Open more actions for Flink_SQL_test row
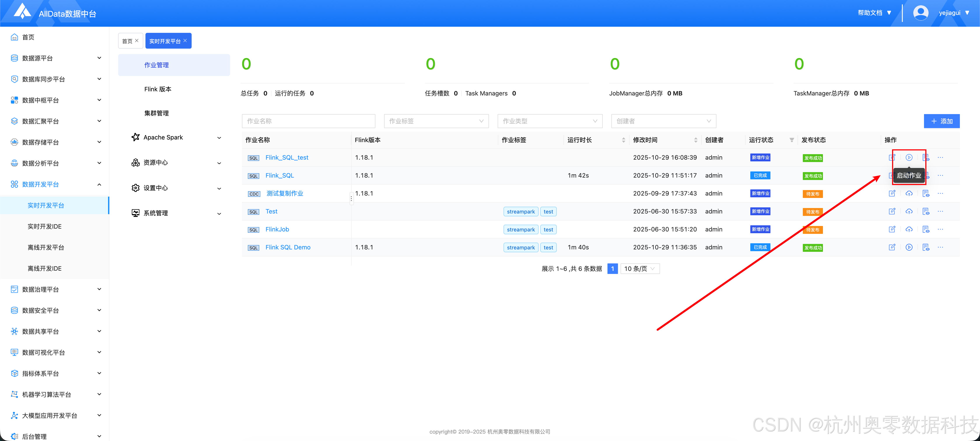980x441 pixels. (940, 157)
